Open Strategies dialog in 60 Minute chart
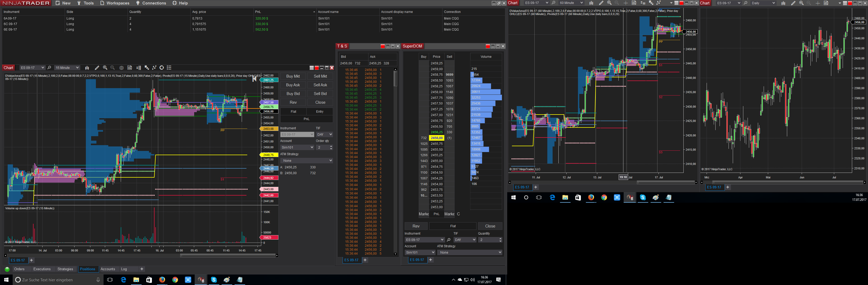Image resolution: width=868 pixels, height=285 pixels. (659, 3)
